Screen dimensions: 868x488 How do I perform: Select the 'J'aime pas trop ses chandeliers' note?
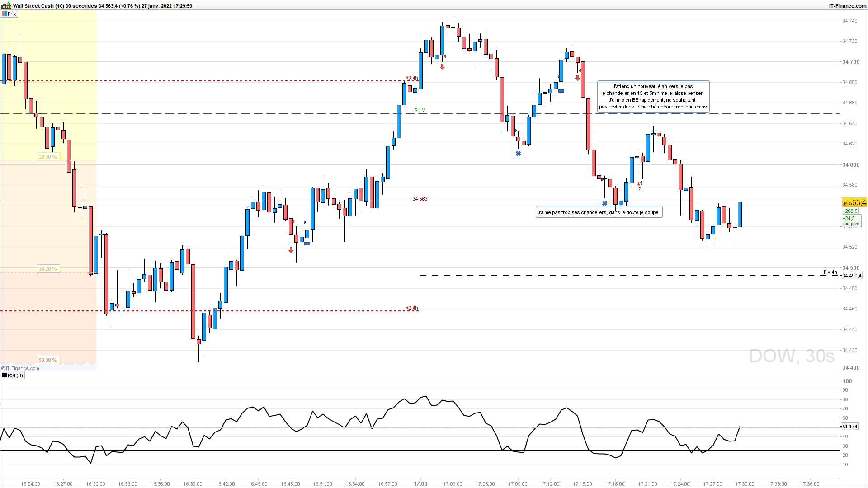click(x=599, y=212)
